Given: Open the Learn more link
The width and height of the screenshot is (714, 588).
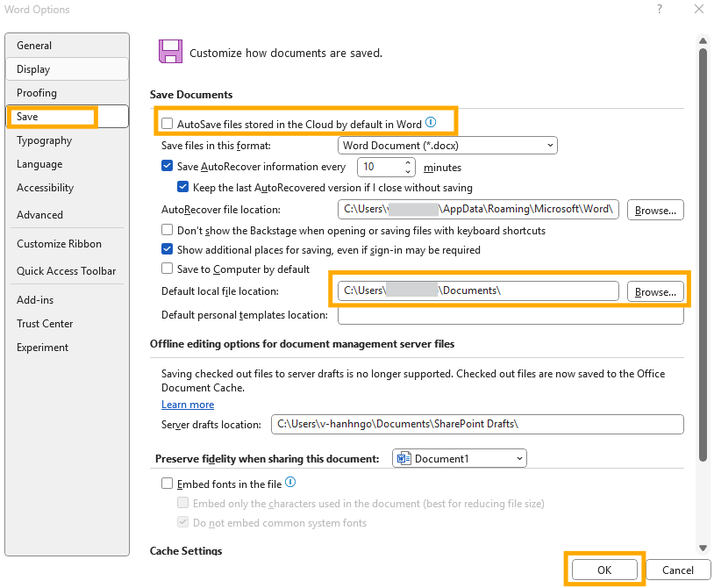Looking at the screenshot, I should click(188, 405).
